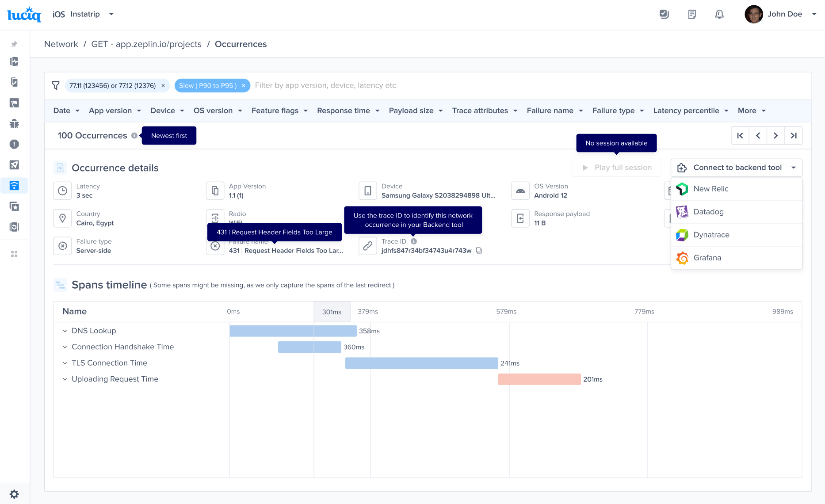Expand the TLS Connection Time row
825x504 pixels.
coord(65,363)
